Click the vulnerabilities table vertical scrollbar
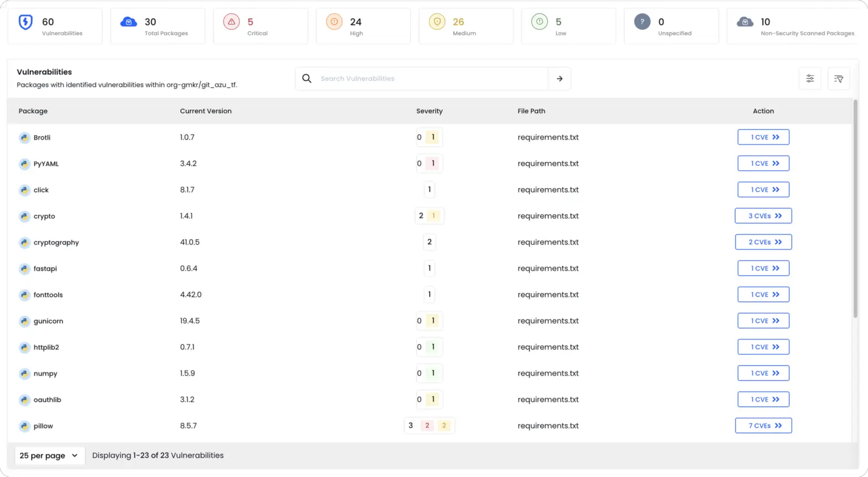This screenshot has height=477, width=868. pyautogui.click(x=855, y=209)
